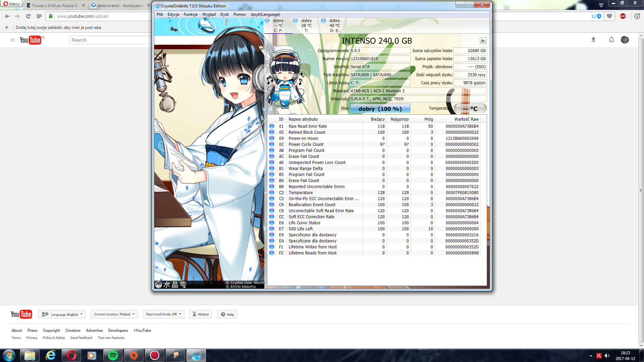Image resolution: width=644 pixels, height=362 pixels.
Task: Open Funkcje menu
Action: (191, 14)
